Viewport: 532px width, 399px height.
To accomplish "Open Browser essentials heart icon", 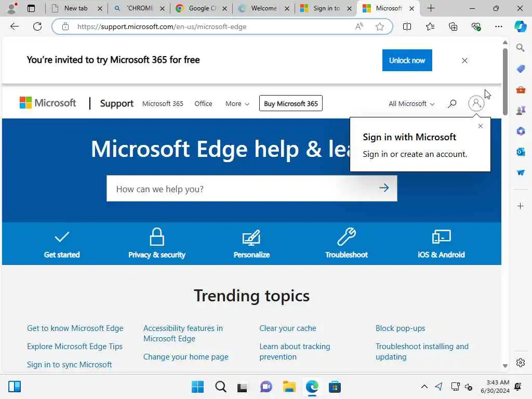I will (476, 26).
